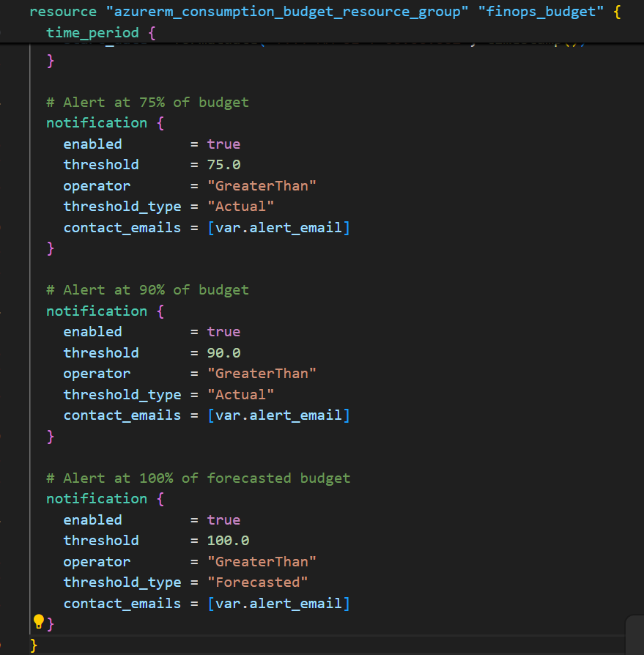Click 'true' in the 90% alert block
Viewport: 644px width, 655px height.
[x=223, y=332]
